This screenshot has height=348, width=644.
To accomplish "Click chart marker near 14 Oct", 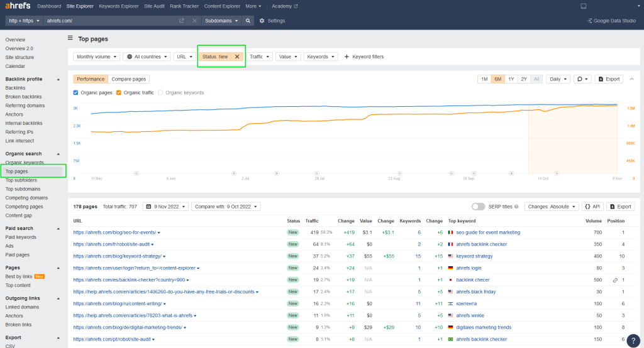I will [x=557, y=173].
